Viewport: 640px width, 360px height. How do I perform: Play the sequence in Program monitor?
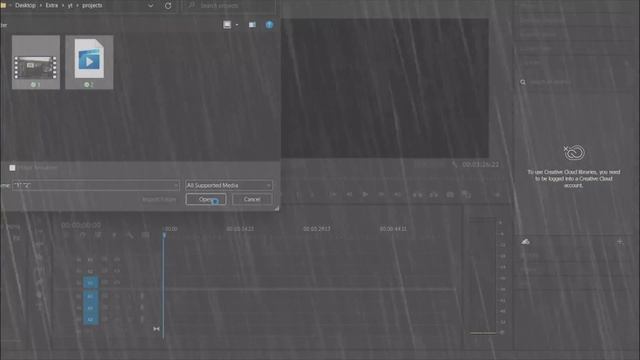[365, 195]
